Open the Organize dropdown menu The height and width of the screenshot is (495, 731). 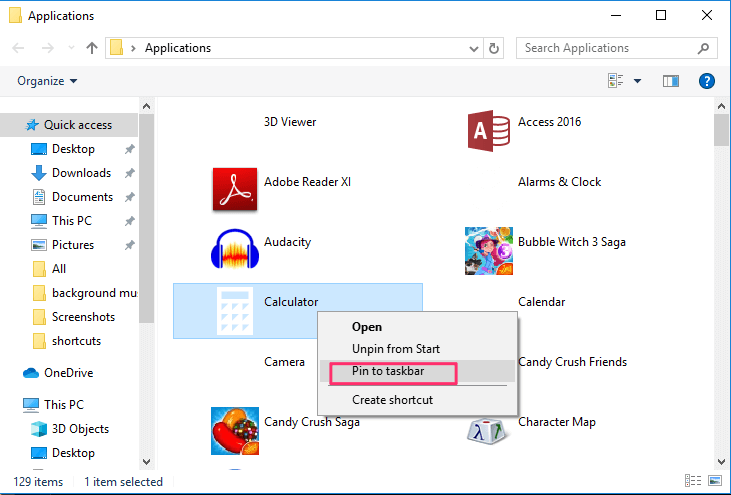[x=47, y=81]
